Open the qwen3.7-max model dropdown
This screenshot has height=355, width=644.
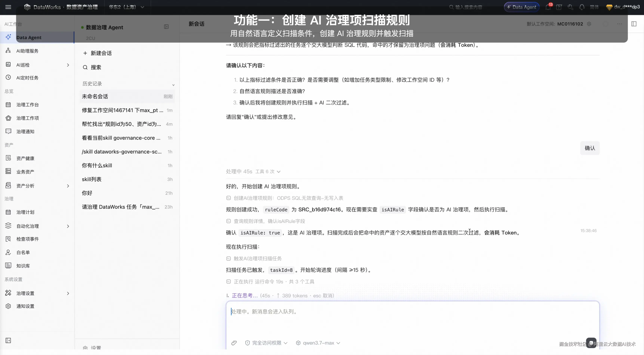click(318, 343)
